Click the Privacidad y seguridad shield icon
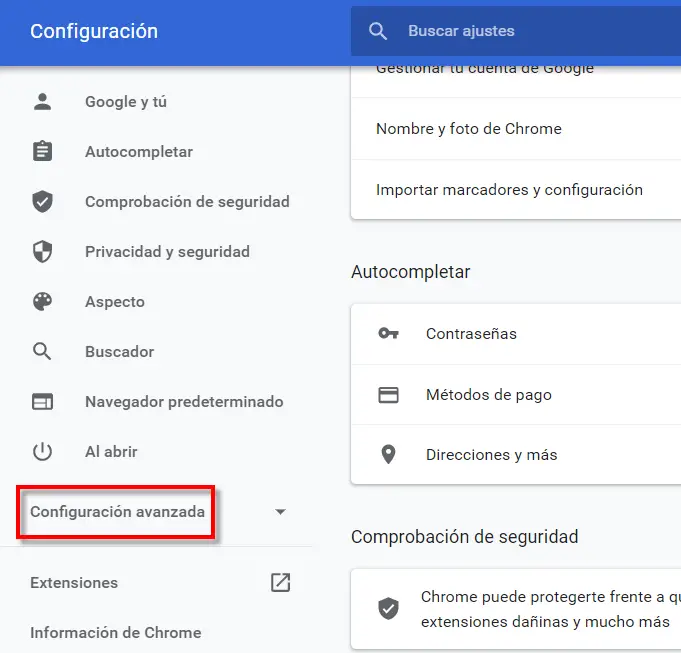 (42, 252)
